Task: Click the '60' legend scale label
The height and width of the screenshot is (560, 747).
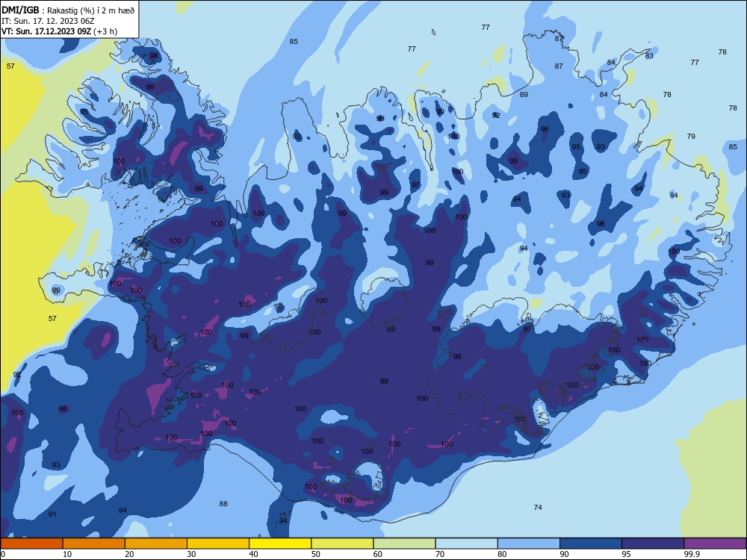Action: (x=378, y=554)
